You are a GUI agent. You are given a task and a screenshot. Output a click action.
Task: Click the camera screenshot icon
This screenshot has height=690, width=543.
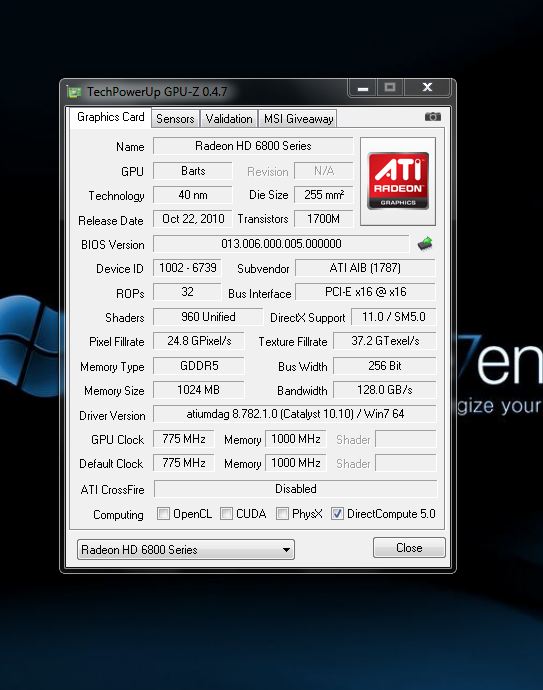pos(433,117)
